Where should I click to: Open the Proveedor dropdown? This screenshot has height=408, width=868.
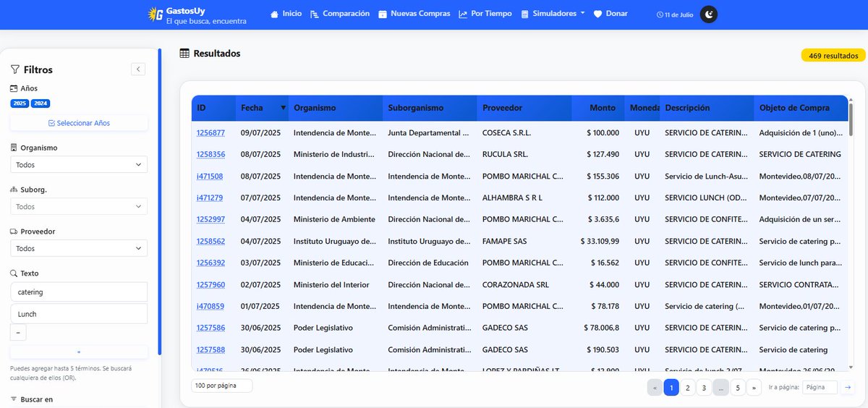79,248
